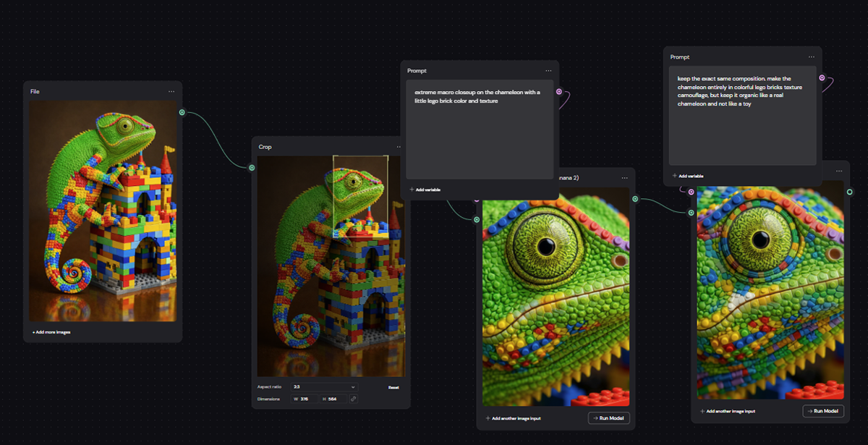This screenshot has width=868, height=445.
Task: Click the Crop node input connector
Action: [252, 168]
